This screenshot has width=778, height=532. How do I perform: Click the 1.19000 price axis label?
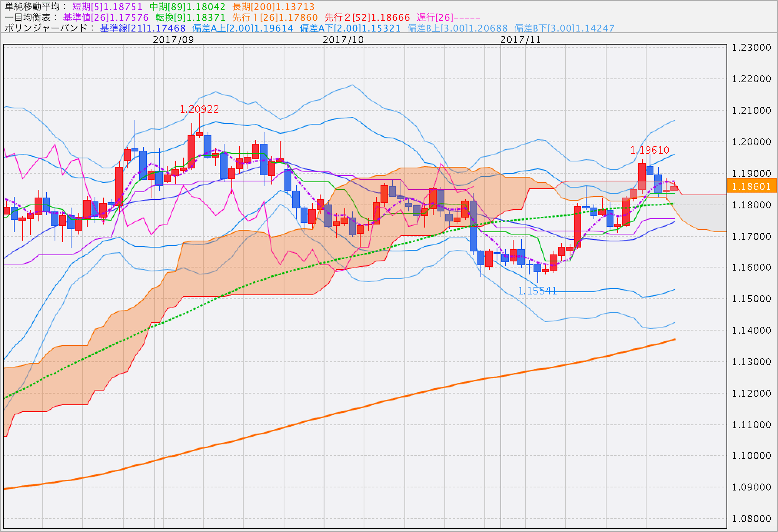point(751,174)
